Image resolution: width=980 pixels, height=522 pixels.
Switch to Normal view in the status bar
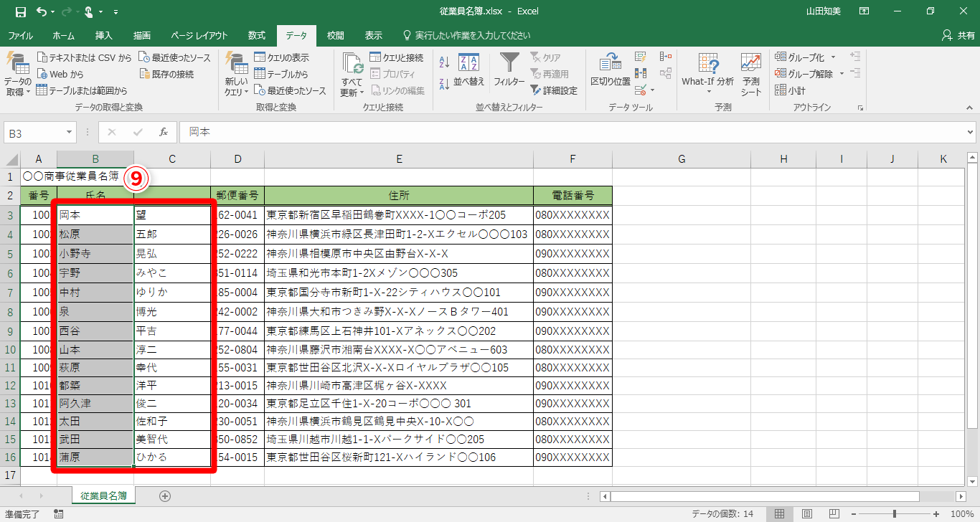[779, 514]
